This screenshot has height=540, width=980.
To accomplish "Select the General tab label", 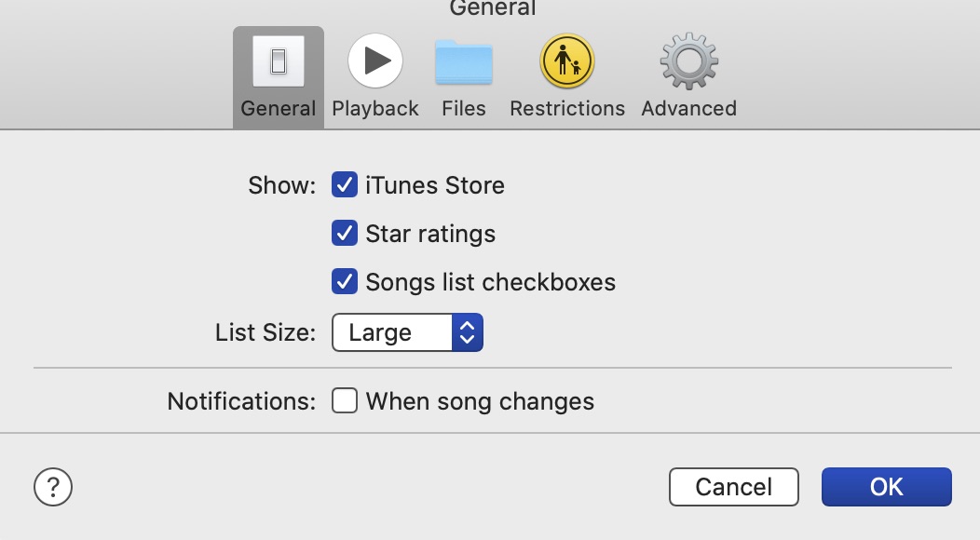I will click(278, 108).
